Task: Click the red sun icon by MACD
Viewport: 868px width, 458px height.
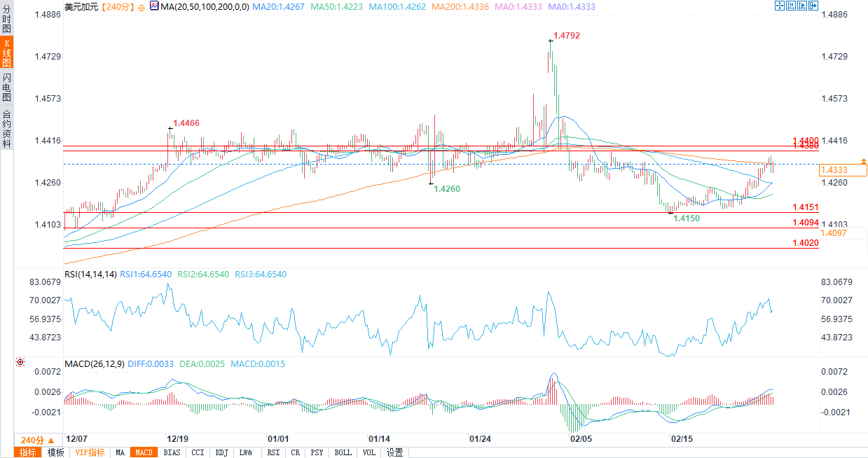Action: pyautogui.click(x=20, y=362)
